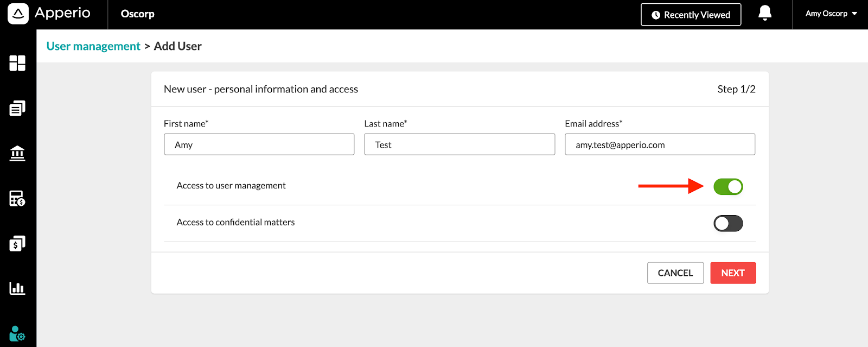Click the Oscorp client name in header

138,14
